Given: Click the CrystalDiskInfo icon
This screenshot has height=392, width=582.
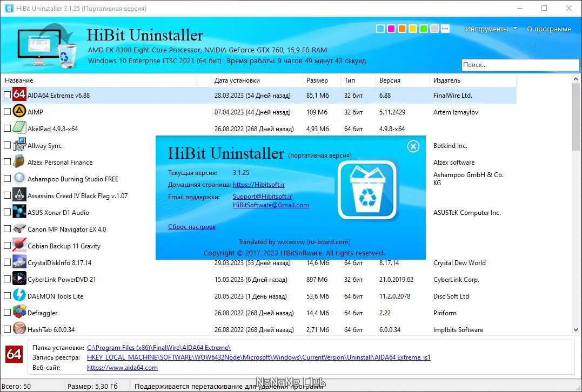Looking at the screenshot, I should point(19,262).
